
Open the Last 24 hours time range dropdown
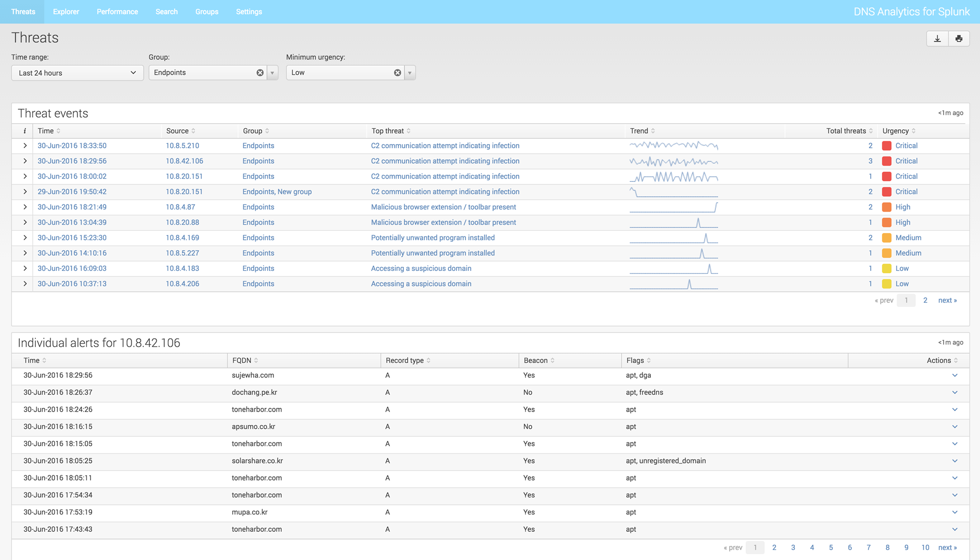coord(78,73)
